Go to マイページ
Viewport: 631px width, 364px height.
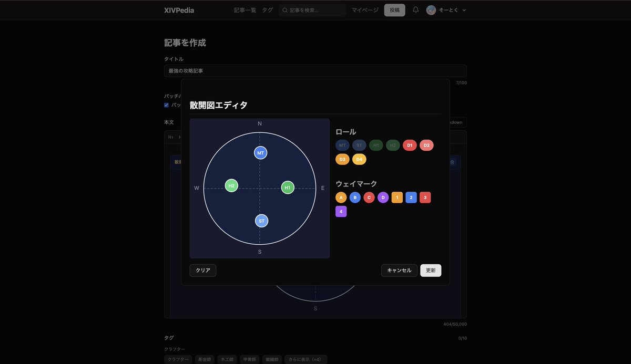365,10
